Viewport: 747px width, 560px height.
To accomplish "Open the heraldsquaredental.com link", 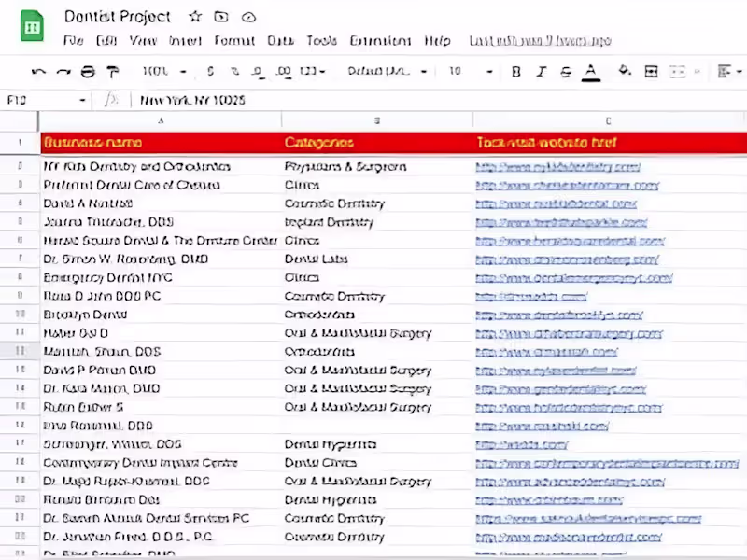I will point(570,242).
